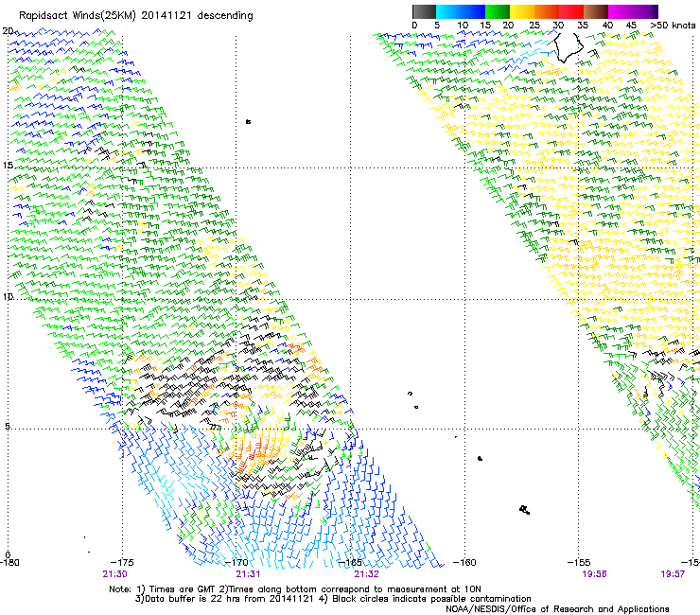Click the '-155' longitude axis label
700x615 pixels.
point(579,562)
